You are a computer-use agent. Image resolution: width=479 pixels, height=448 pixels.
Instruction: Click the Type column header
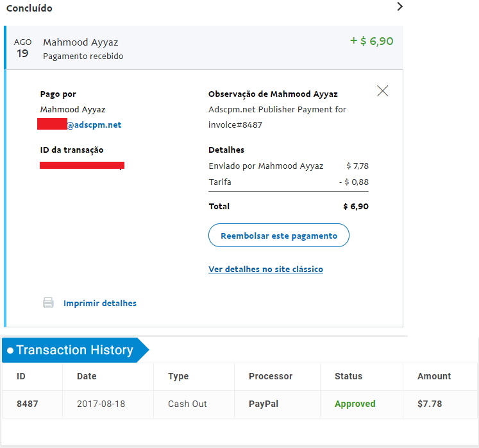(x=178, y=377)
